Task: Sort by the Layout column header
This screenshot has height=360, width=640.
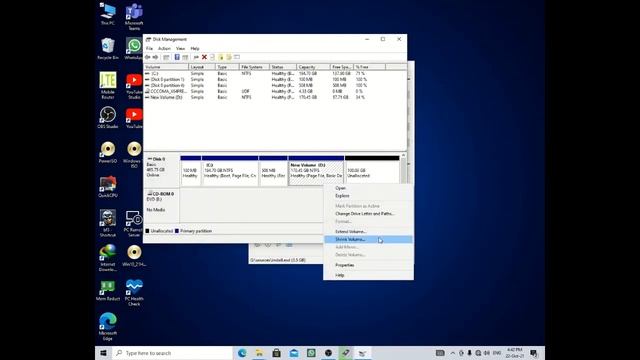Action: coord(202,67)
